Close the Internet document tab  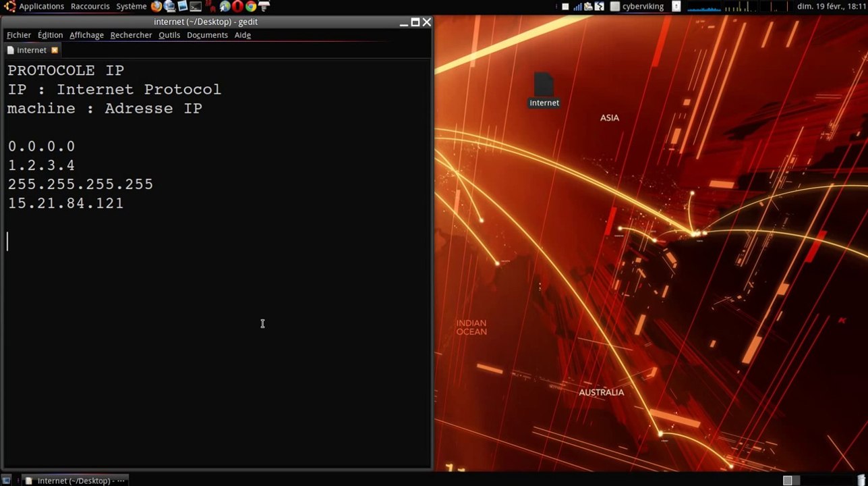coord(55,50)
